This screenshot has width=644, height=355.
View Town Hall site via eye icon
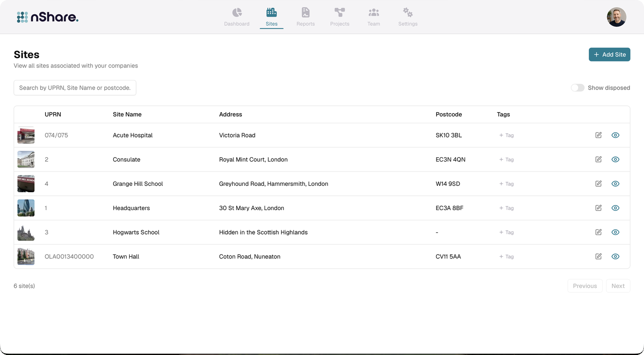coord(615,257)
